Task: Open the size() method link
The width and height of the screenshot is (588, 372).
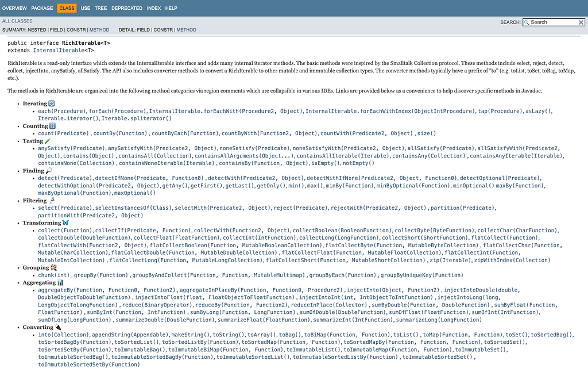Action: (x=427, y=133)
